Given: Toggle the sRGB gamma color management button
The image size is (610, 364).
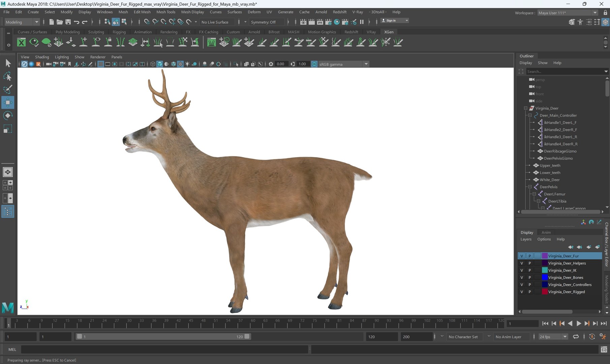Looking at the screenshot, I should pos(314,64).
